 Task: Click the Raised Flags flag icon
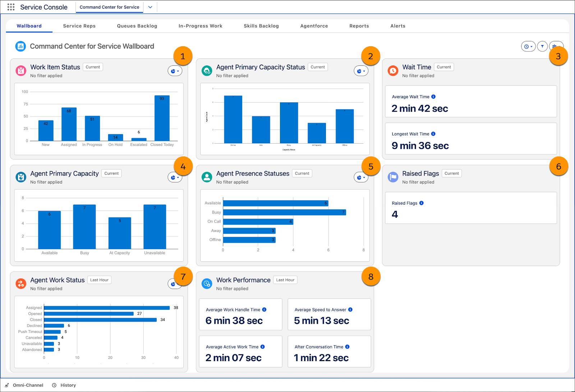pyautogui.click(x=393, y=177)
